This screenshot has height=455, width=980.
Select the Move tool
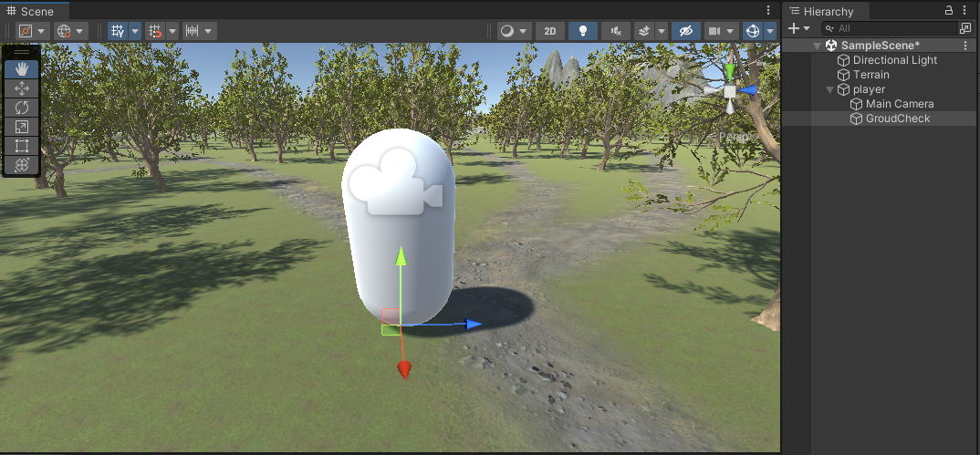21,88
